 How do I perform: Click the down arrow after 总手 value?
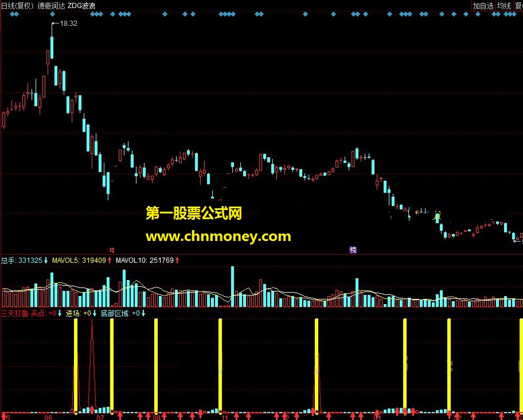(x=46, y=260)
